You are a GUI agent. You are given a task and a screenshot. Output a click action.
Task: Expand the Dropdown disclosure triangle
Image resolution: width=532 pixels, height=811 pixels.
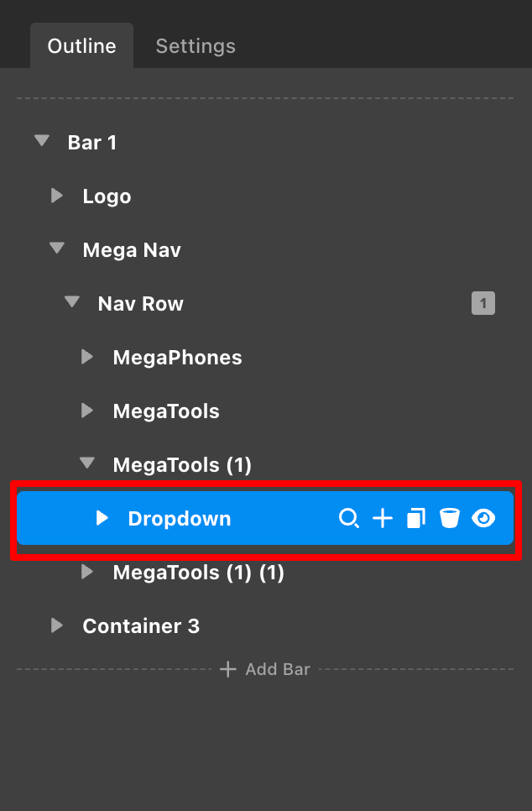tap(102, 518)
